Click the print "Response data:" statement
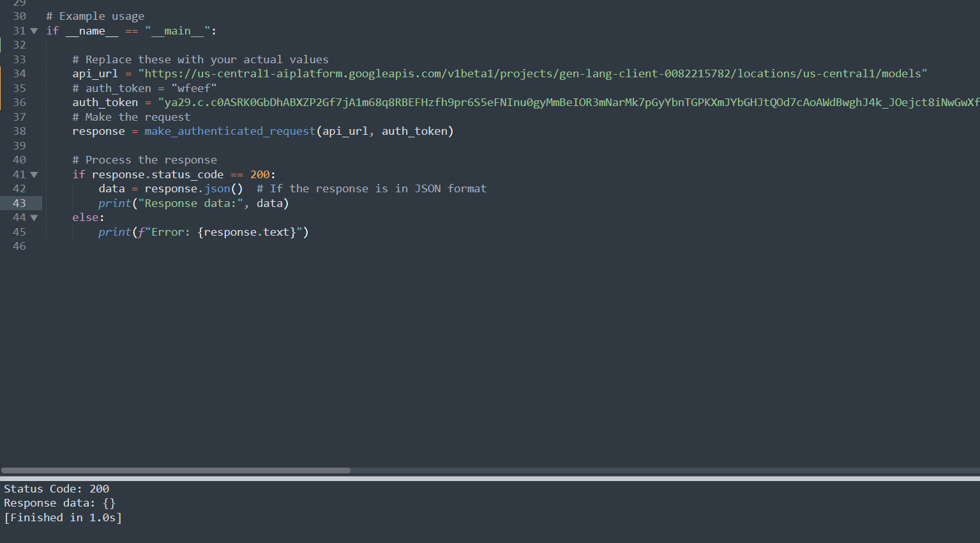The width and height of the screenshot is (980, 543). [193, 203]
